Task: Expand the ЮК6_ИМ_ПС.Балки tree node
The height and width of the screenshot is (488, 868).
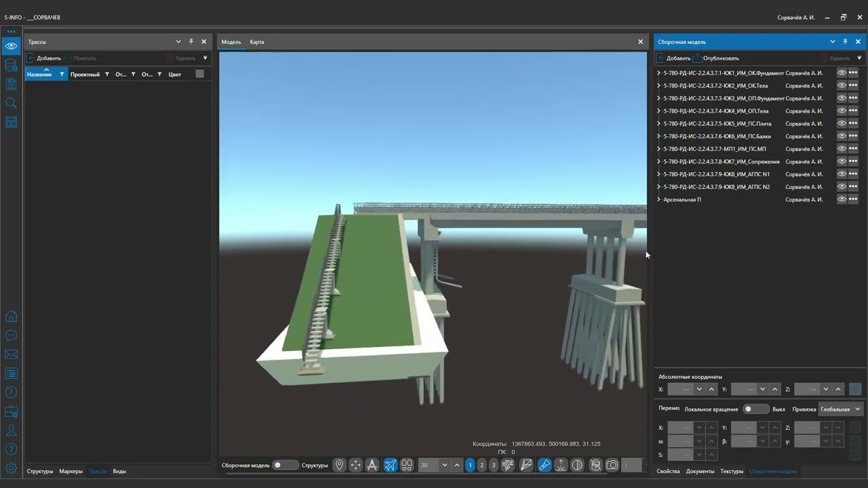Action: click(658, 136)
